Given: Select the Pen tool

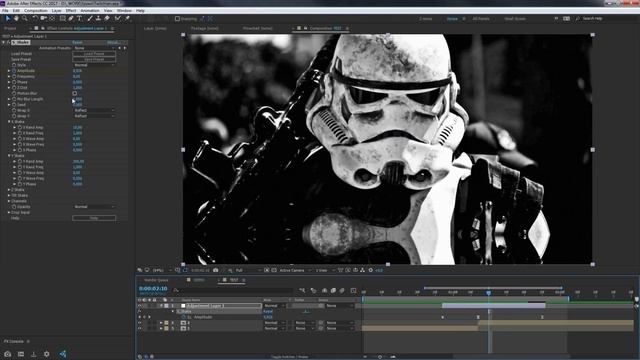Looking at the screenshot, I should (x=71, y=18).
